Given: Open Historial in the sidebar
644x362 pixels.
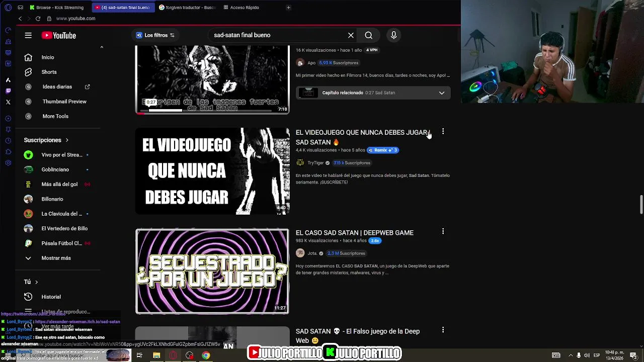Looking at the screenshot, I should point(51,297).
